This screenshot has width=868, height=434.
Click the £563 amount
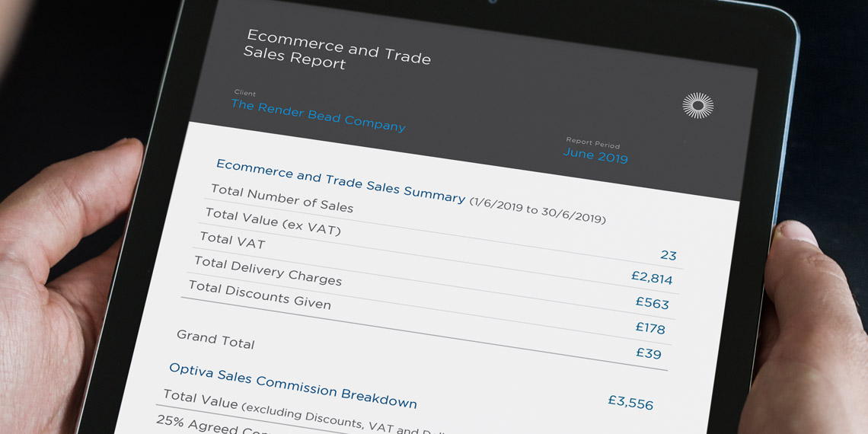652,303
